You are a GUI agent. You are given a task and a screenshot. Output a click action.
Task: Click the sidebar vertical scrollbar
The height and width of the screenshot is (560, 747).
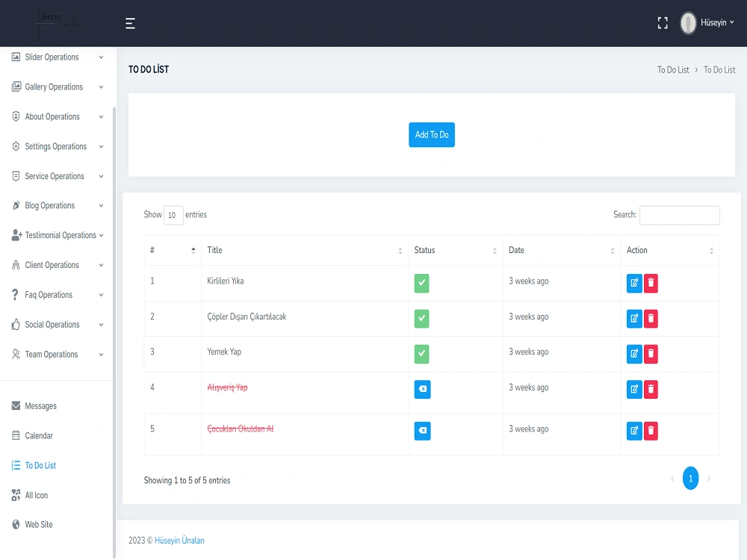click(x=114, y=332)
